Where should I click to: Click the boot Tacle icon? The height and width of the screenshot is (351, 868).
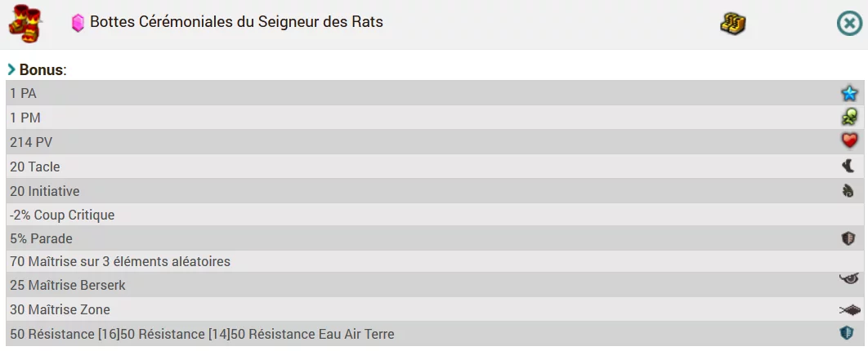[x=848, y=166]
